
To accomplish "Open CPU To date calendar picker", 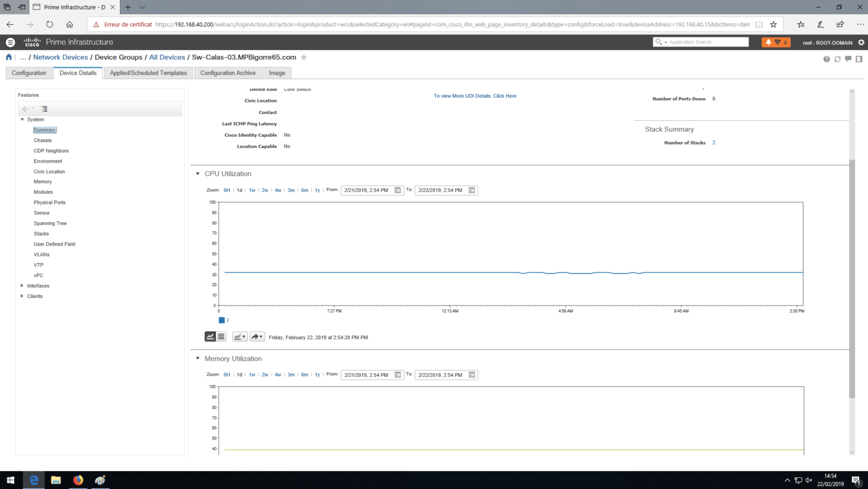I will coord(472,190).
